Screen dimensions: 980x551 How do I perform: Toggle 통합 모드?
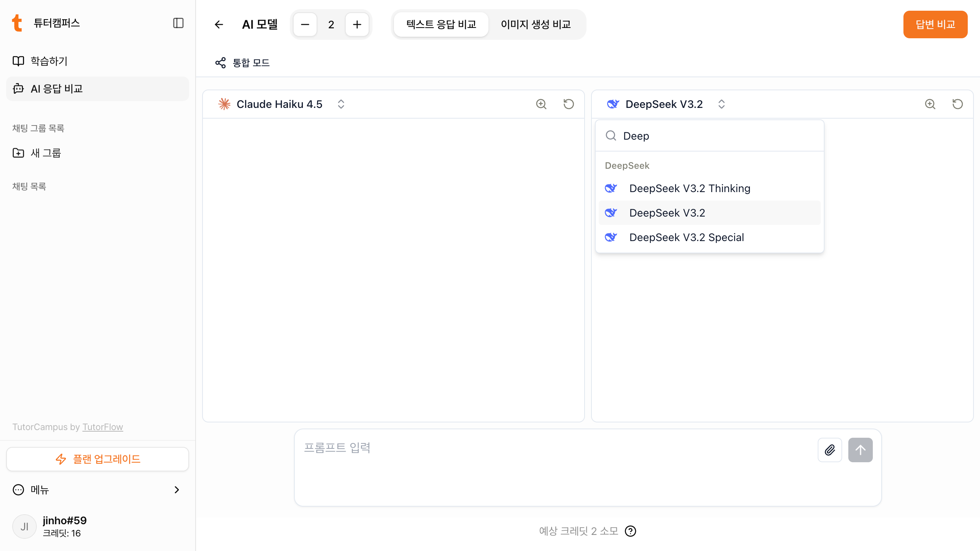(242, 63)
